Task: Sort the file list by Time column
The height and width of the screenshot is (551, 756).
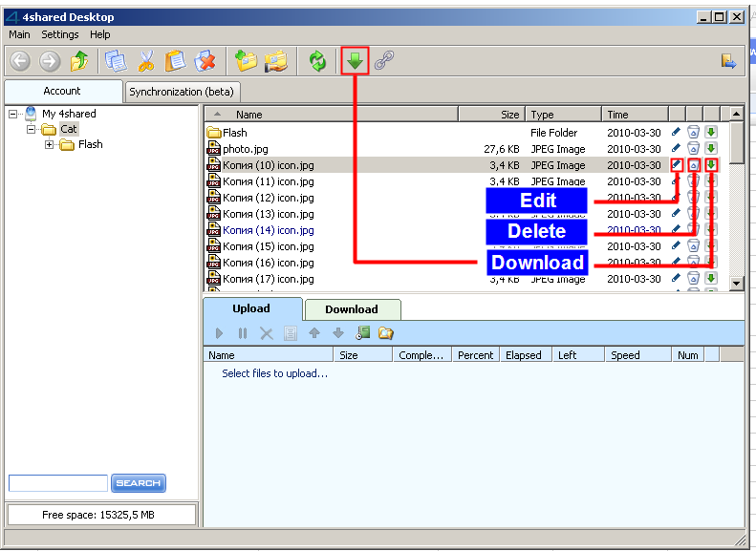Action: pos(635,115)
